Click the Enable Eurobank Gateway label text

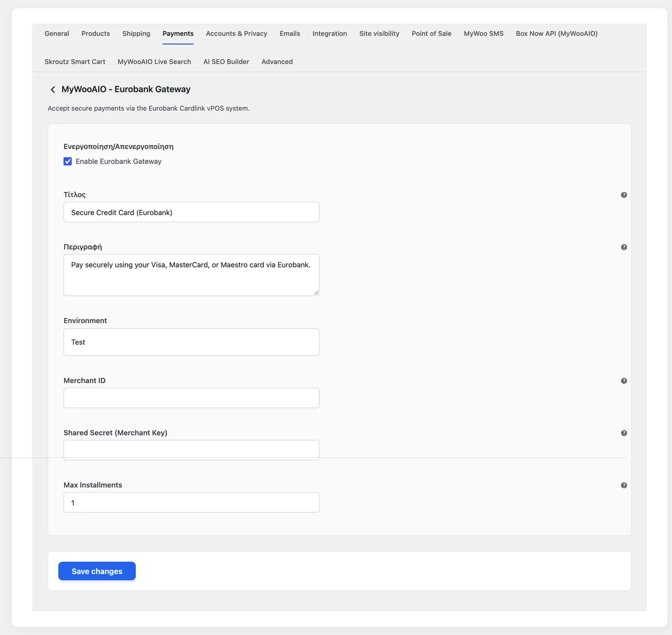click(118, 161)
